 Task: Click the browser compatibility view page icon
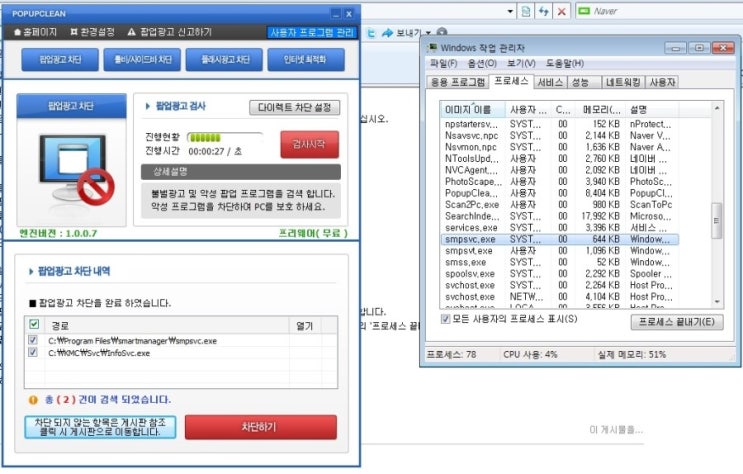pos(526,11)
